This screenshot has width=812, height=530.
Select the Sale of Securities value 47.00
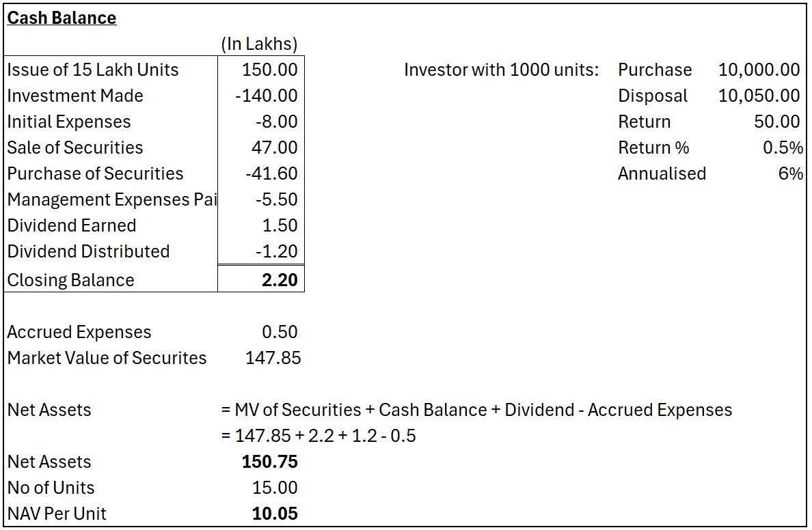[274, 148]
